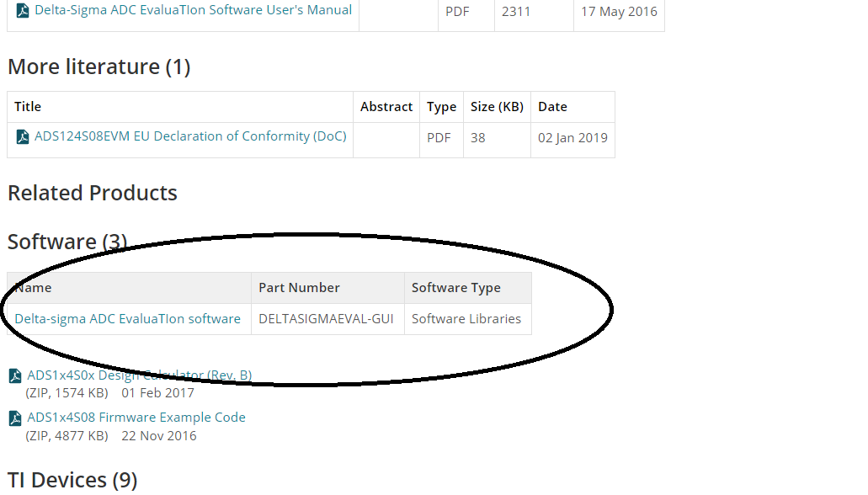Click the More literature (1) heading
The height and width of the screenshot is (495, 868).
point(99,67)
